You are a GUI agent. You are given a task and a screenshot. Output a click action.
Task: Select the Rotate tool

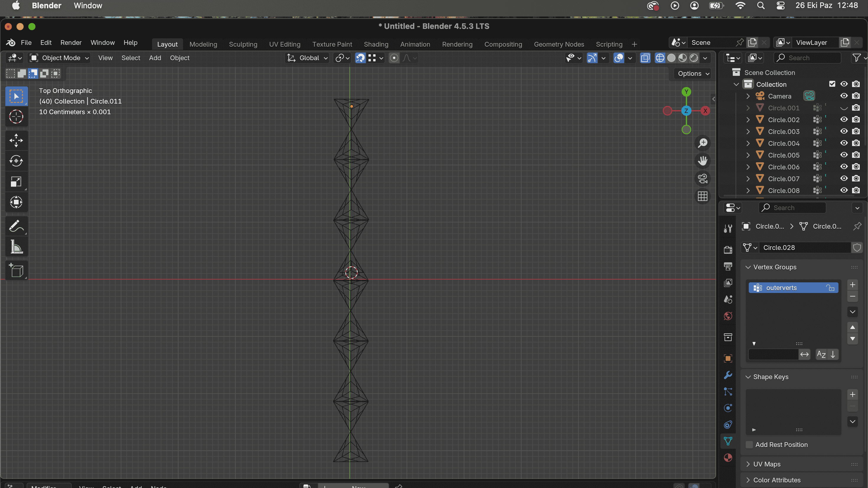pyautogui.click(x=16, y=161)
